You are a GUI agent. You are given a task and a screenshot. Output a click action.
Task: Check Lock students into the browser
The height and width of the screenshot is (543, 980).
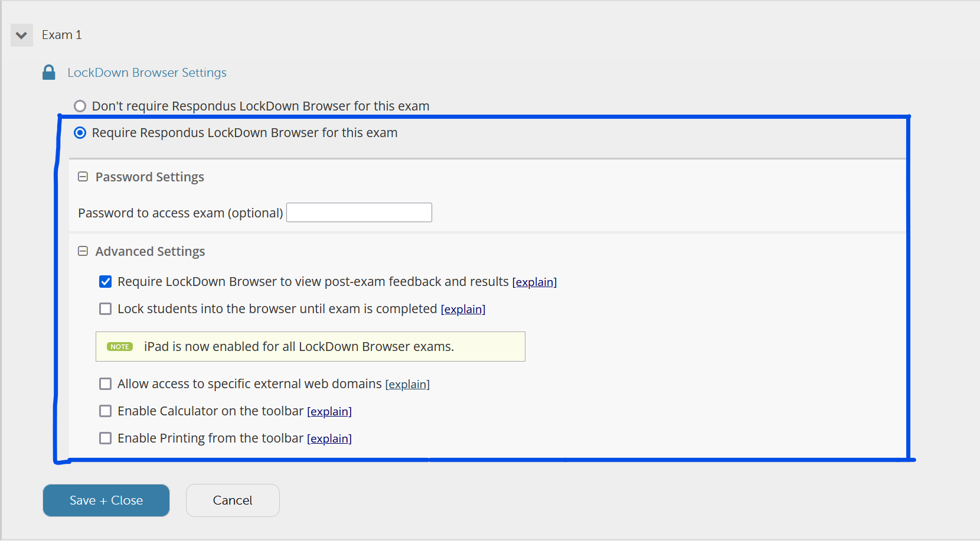(105, 309)
